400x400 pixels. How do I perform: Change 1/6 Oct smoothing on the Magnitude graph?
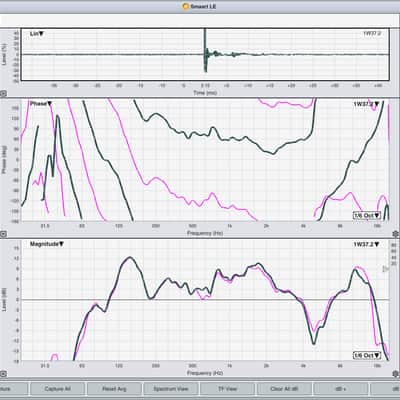click(x=367, y=355)
